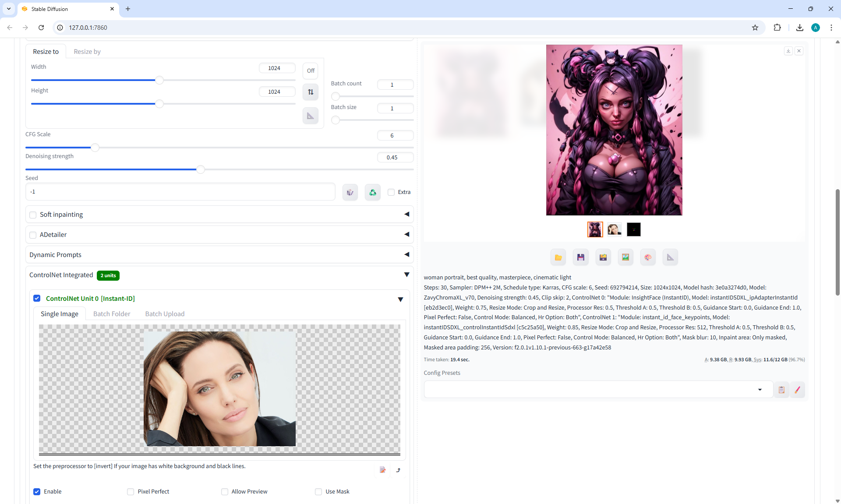Click the pink pencil edit preset icon
This screenshot has height=504, width=841.
797,390
